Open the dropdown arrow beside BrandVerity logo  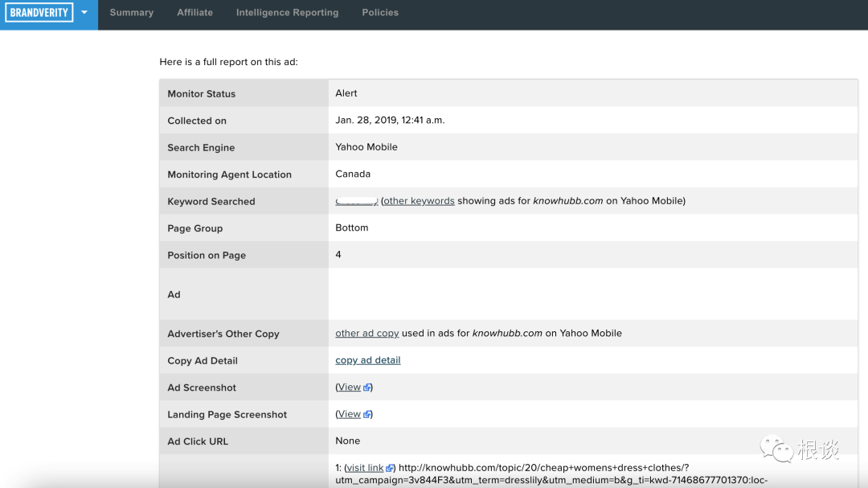(84, 13)
